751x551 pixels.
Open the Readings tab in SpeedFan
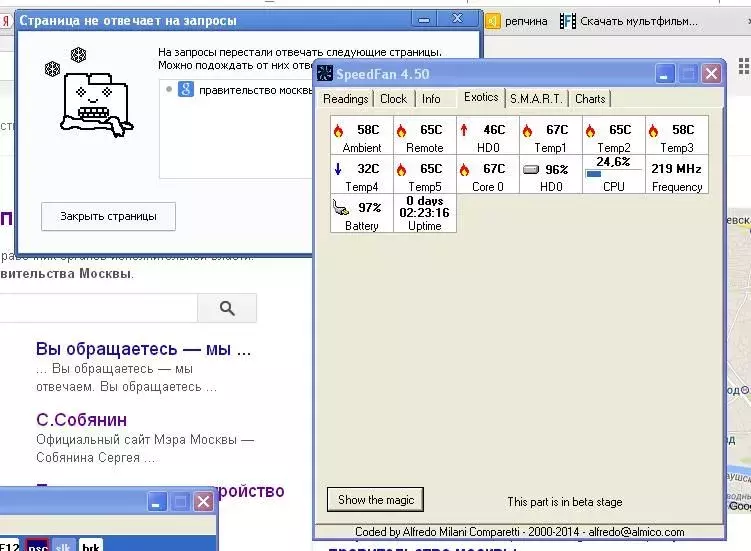pos(345,99)
